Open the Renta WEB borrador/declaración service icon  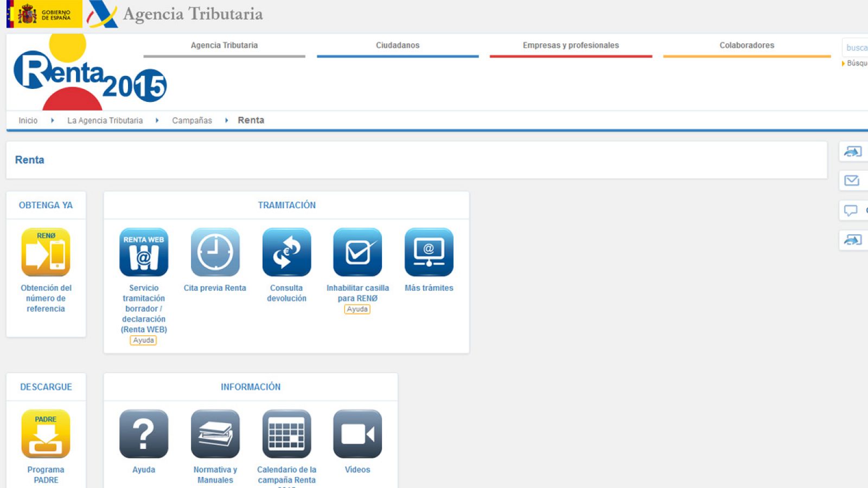point(143,252)
